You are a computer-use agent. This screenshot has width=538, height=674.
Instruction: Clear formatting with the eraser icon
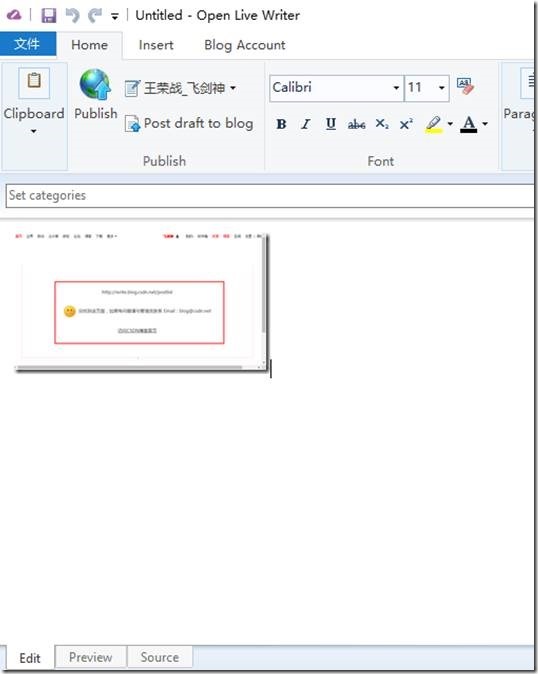tap(465, 86)
